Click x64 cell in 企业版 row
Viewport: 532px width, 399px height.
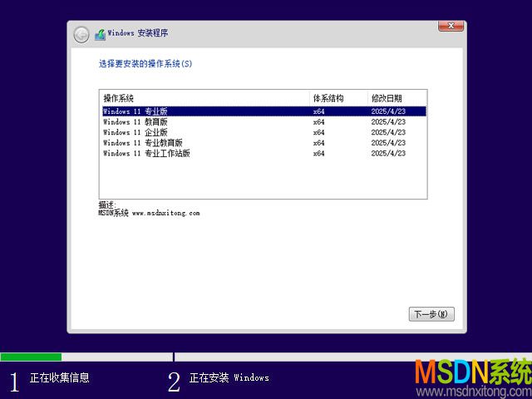coord(318,132)
